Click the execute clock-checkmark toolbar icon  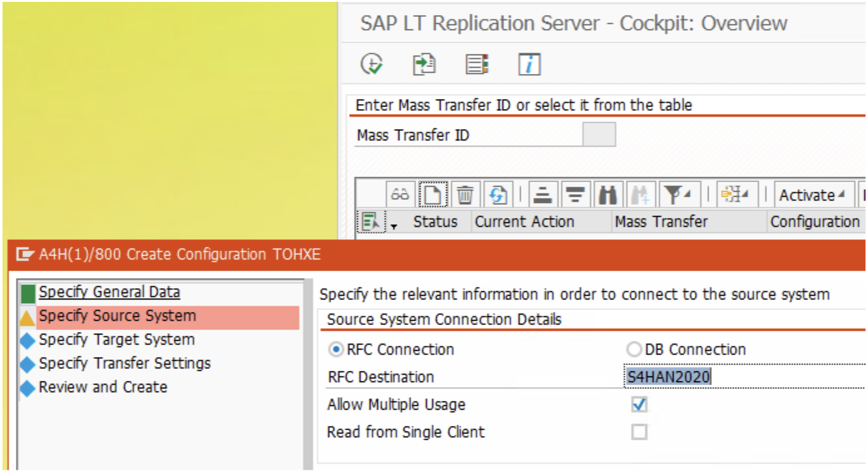tap(372, 64)
